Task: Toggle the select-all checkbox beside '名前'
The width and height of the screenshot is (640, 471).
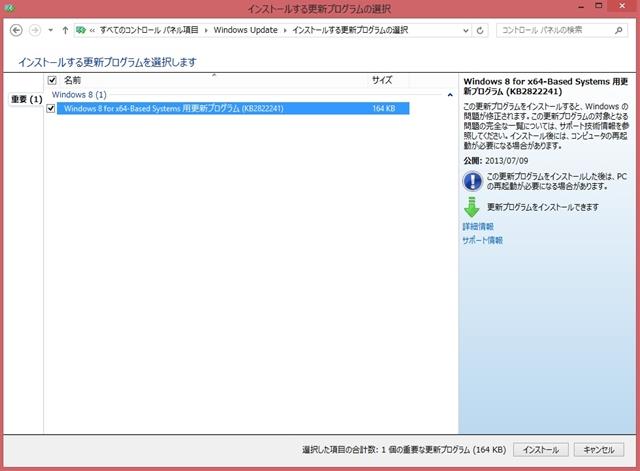Action: pos(52,80)
